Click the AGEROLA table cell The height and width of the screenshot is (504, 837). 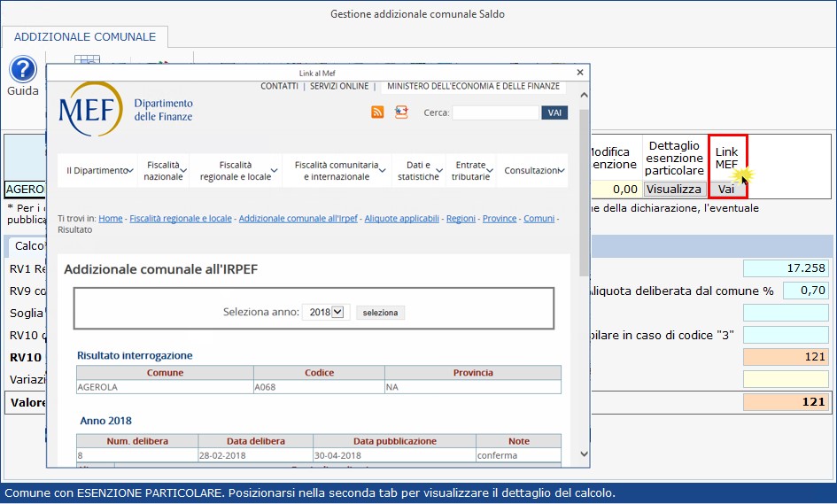(x=165, y=387)
